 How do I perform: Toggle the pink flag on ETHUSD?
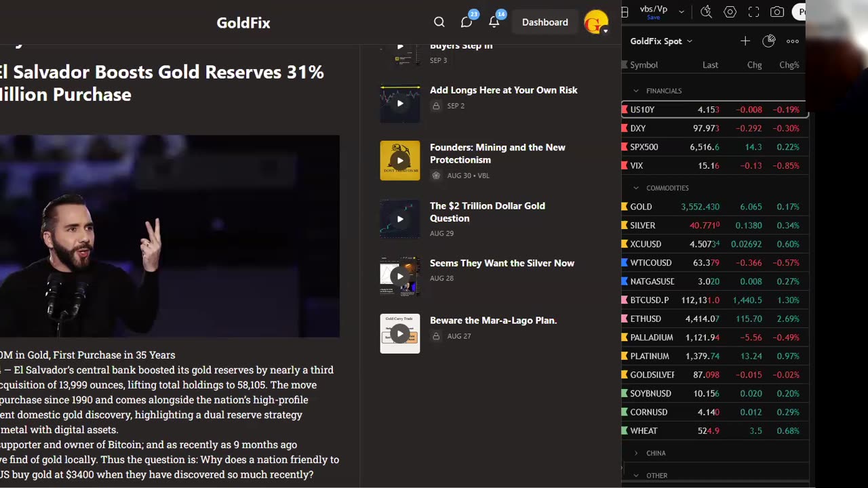625,319
